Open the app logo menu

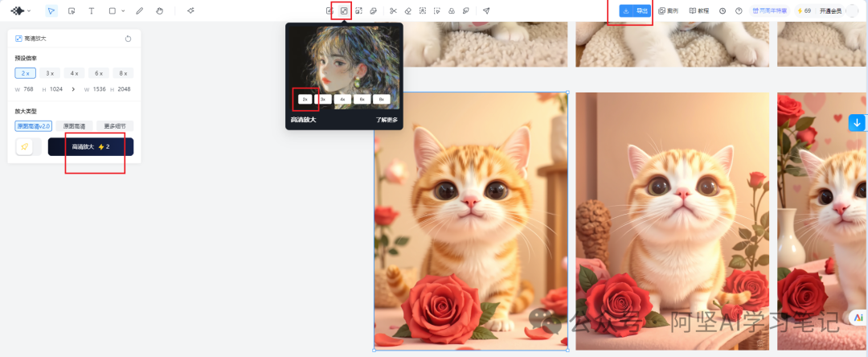tap(21, 10)
